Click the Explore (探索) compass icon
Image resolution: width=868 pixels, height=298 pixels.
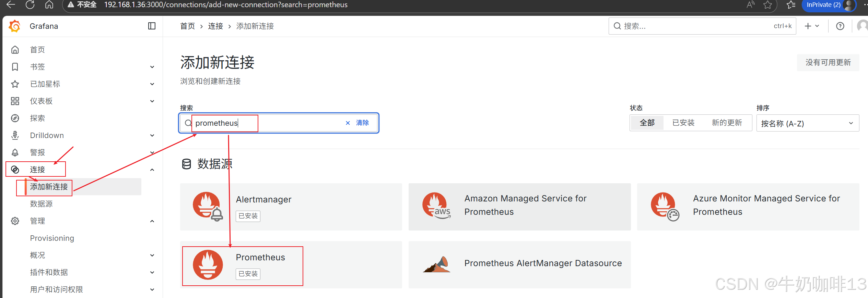[x=15, y=118]
